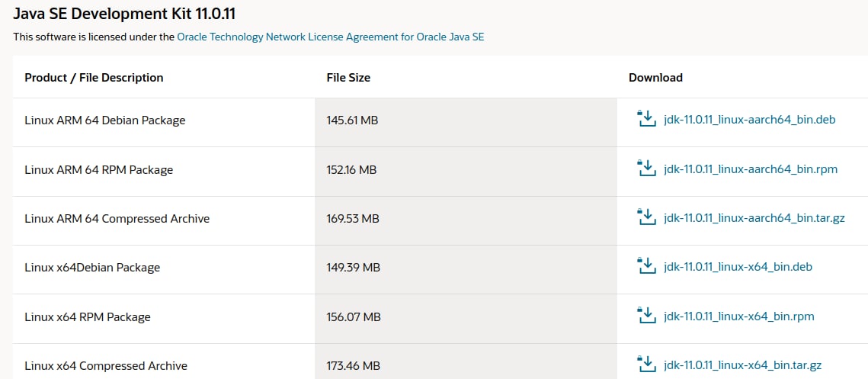Click the Download column header
Screen dimensions: 868x379
[655, 78]
